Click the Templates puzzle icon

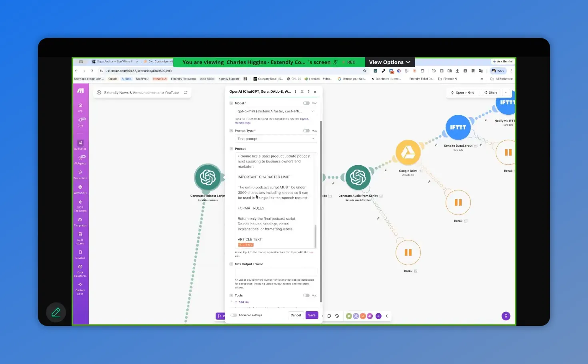80,221
